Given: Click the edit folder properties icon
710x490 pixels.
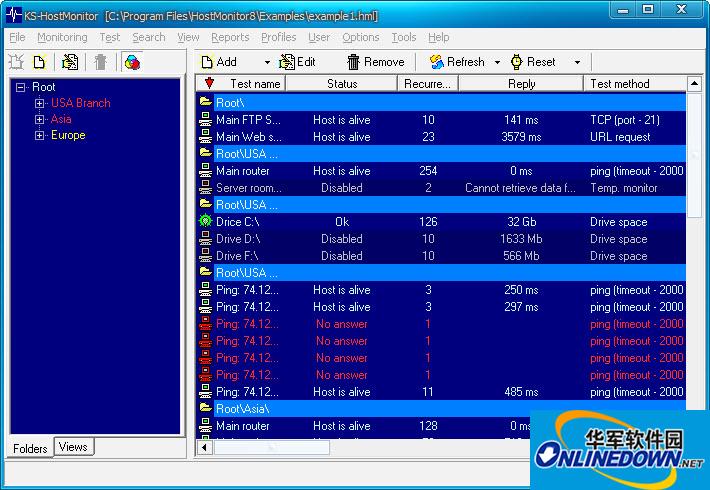Looking at the screenshot, I should (70, 62).
